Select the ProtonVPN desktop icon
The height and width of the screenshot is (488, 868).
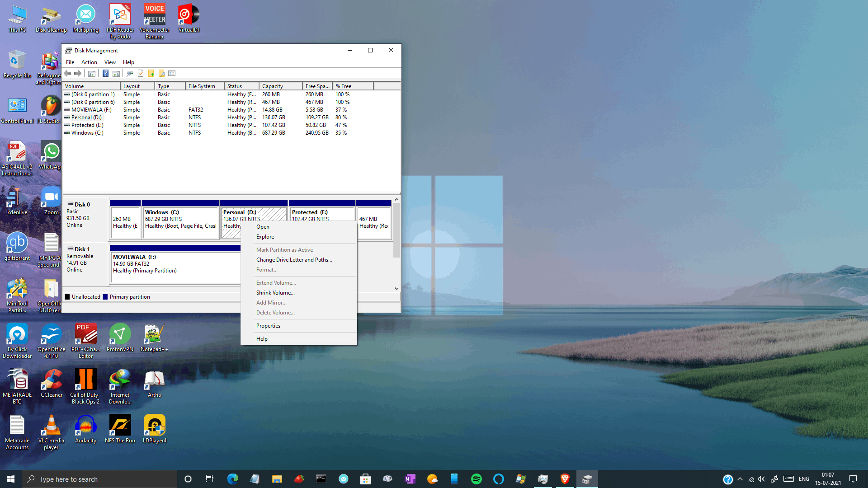coord(120,338)
